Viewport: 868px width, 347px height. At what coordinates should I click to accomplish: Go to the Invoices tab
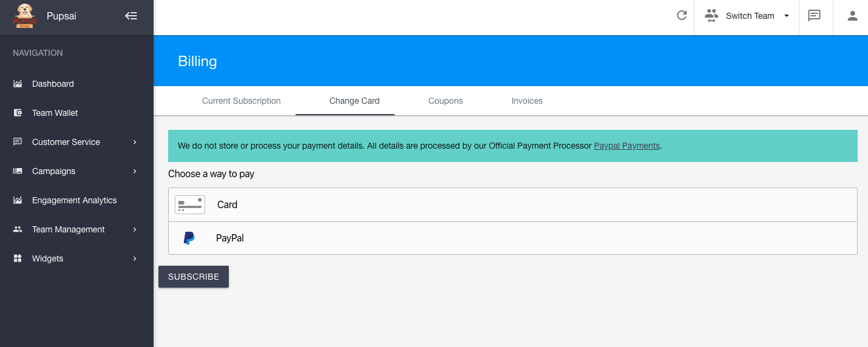coord(527,101)
